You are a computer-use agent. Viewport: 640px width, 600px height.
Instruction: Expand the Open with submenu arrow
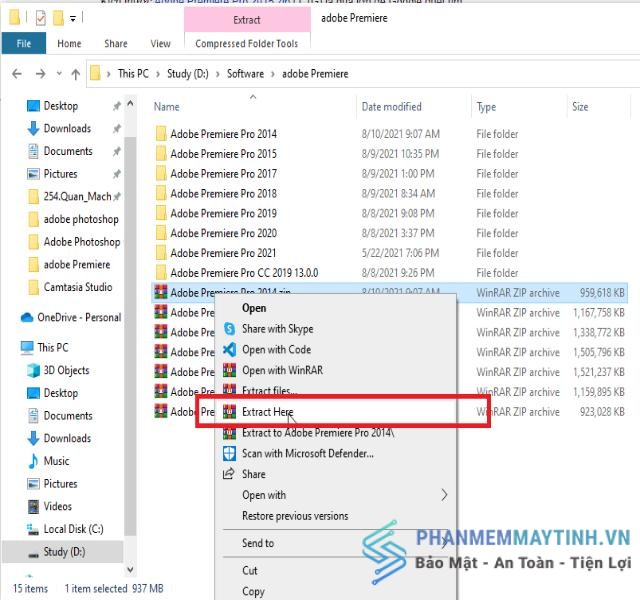[444, 495]
